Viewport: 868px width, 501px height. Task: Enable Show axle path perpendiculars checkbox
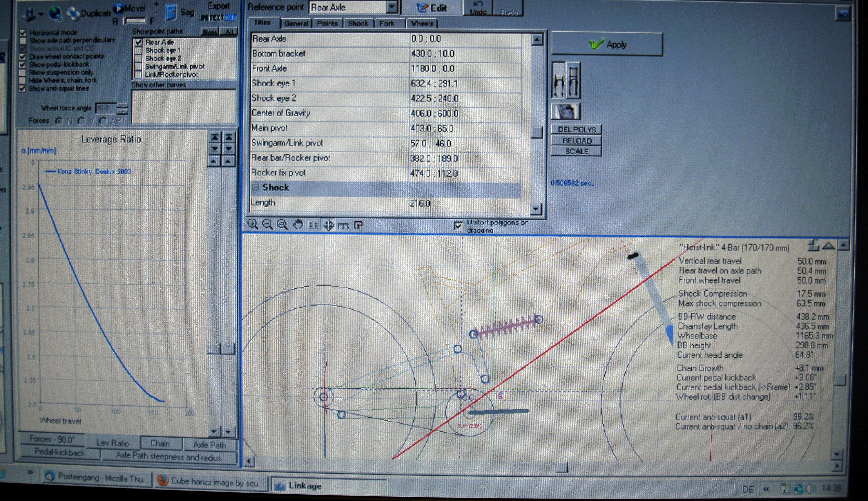23,41
